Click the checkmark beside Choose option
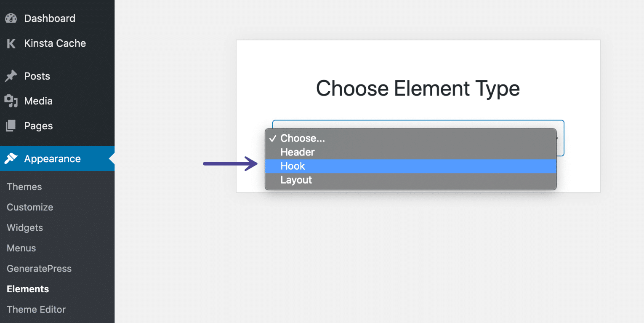Screen dimensions: 644x323 pos(273,138)
